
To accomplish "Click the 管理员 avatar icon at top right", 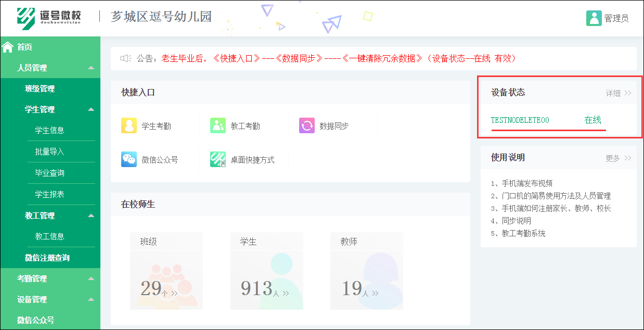I will pyautogui.click(x=594, y=17).
